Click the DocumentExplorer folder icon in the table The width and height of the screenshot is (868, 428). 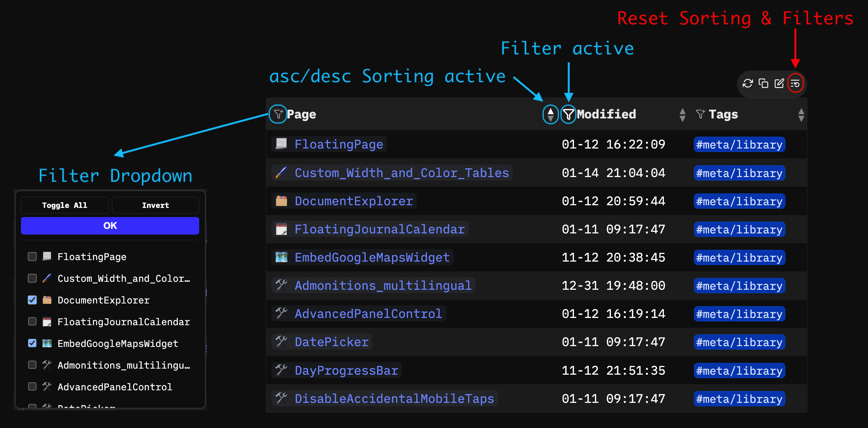click(281, 201)
